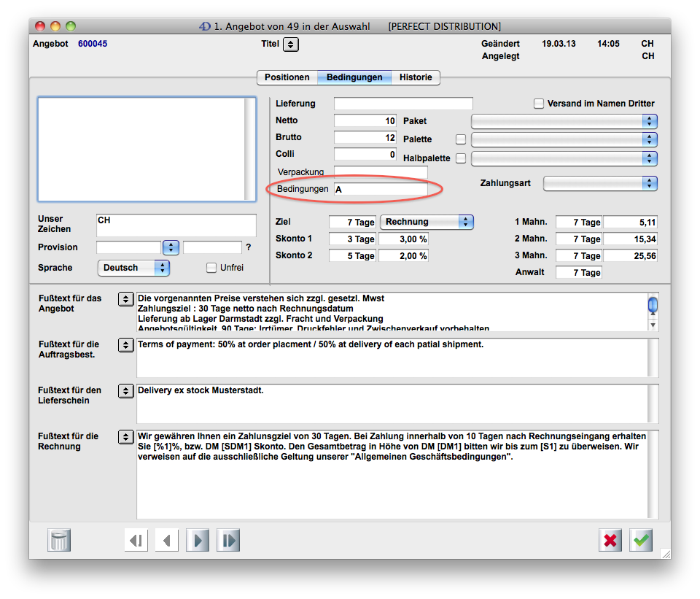Switch to the Historie tab
Image resolution: width=700 pixels, height=599 pixels.
[x=415, y=77]
